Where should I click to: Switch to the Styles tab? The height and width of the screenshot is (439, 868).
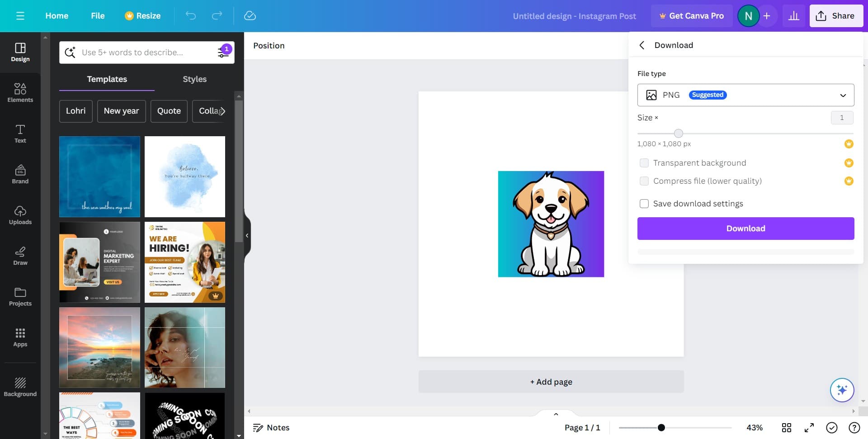pyautogui.click(x=194, y=79)
